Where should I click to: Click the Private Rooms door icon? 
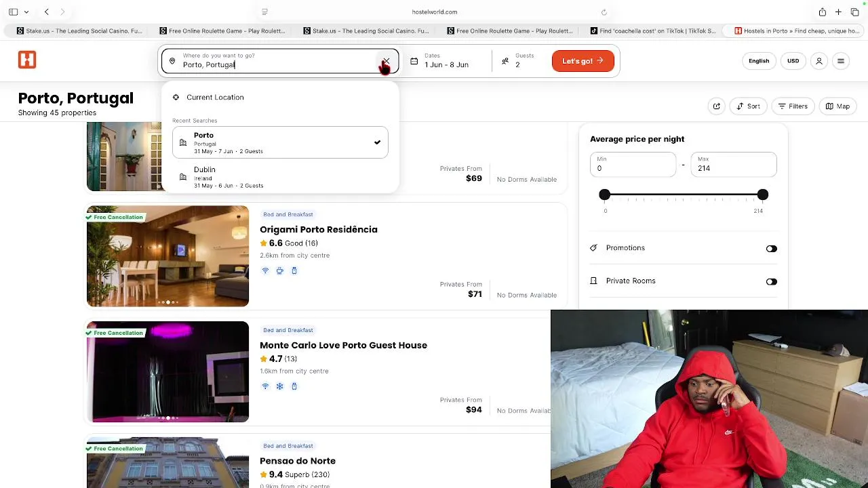pyautogui.click(x=593, y=281)
